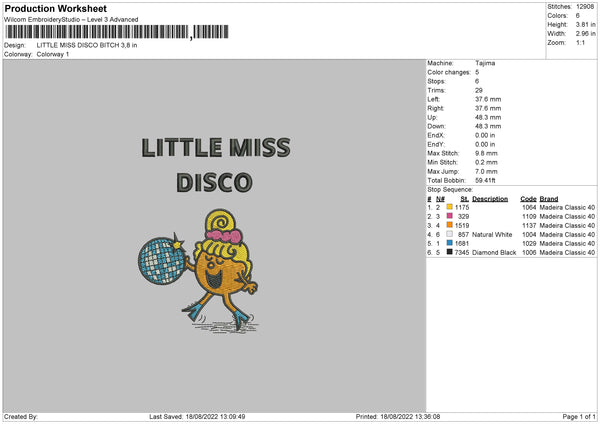Screen dimensions: 600x424
Task: Click the stitch count '7345'
Action: coord(462,253)
